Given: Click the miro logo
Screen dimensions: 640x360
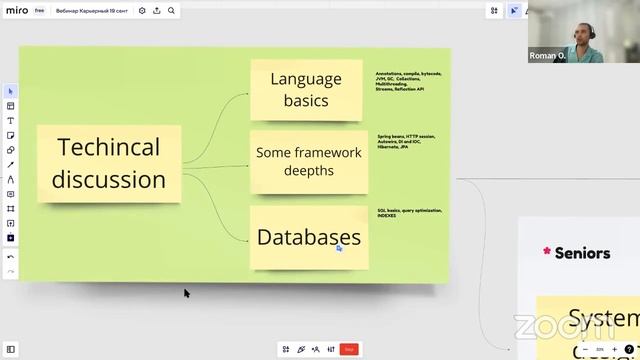Looking at the screenshot, I should coord(17,11).
